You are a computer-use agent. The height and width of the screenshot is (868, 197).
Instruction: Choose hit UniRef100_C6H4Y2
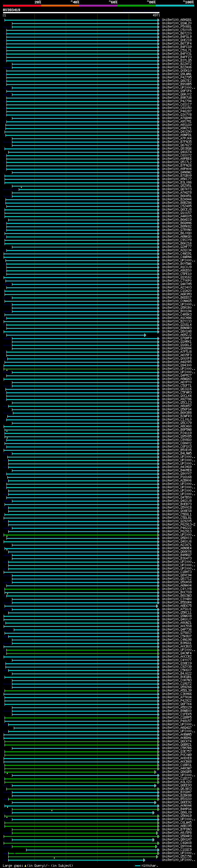coord(176,443)
